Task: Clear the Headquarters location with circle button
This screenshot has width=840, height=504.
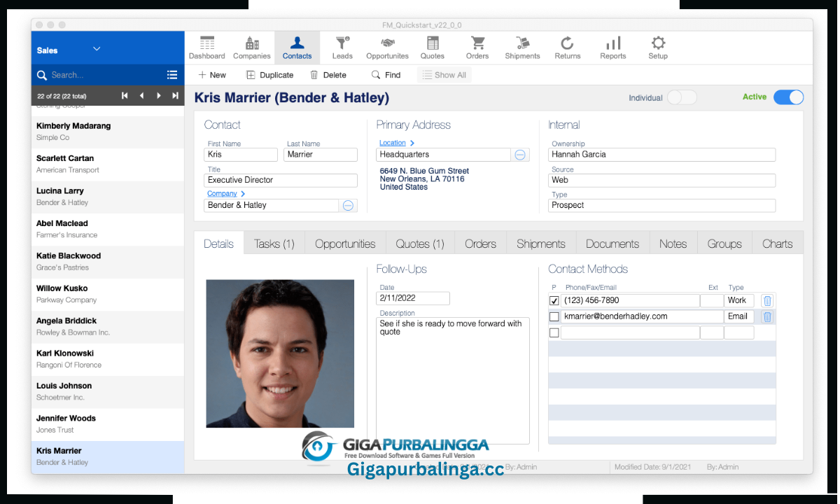Action: click(x=520, y=155)
